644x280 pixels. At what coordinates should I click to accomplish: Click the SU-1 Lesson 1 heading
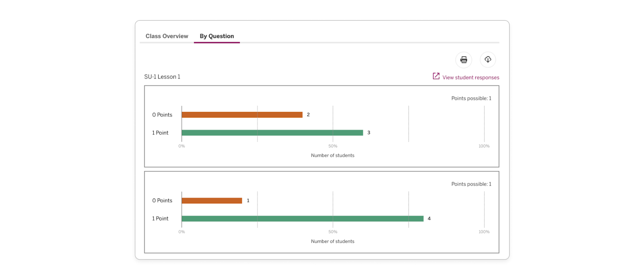click(x=163, y=77)
